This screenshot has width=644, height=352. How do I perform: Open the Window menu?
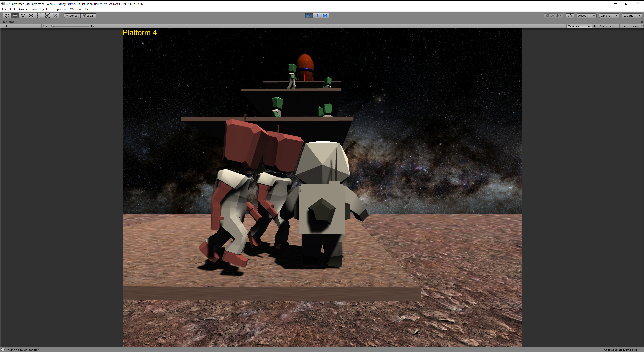click(75, 9)
